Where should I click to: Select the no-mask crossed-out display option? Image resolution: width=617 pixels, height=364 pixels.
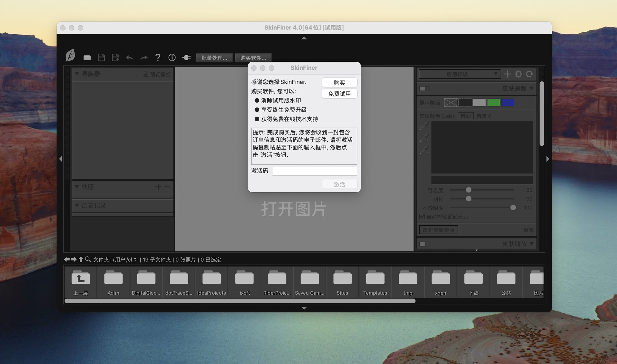tap(451, 103)
